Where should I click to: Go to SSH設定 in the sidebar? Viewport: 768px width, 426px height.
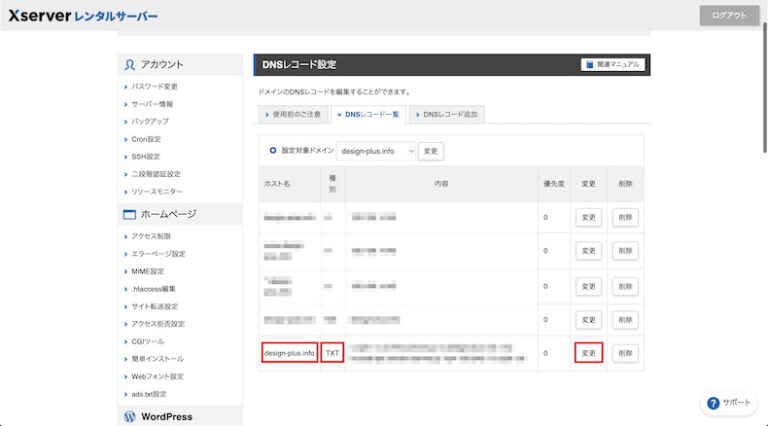pos(146,157)
